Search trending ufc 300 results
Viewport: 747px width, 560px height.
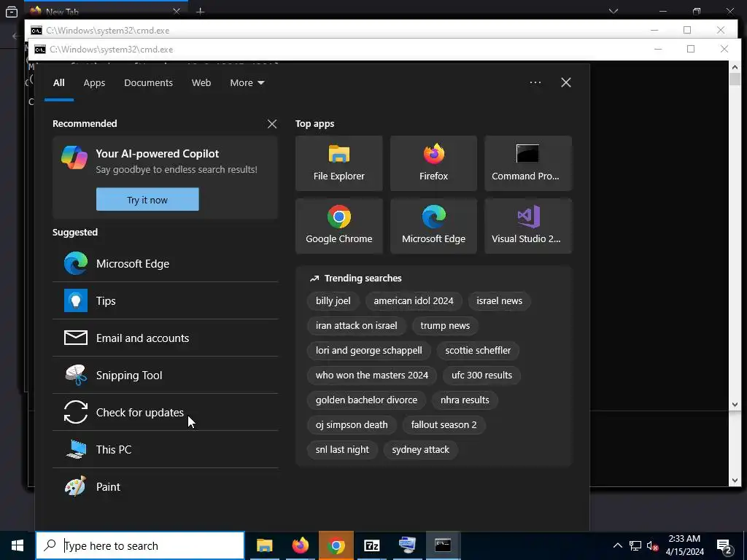[x=481, y=376]
